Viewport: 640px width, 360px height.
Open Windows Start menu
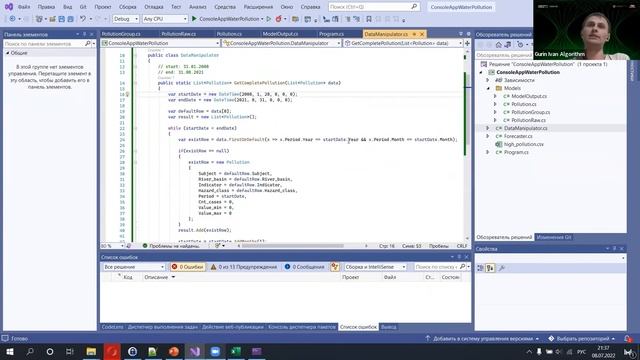pos(9,351)
